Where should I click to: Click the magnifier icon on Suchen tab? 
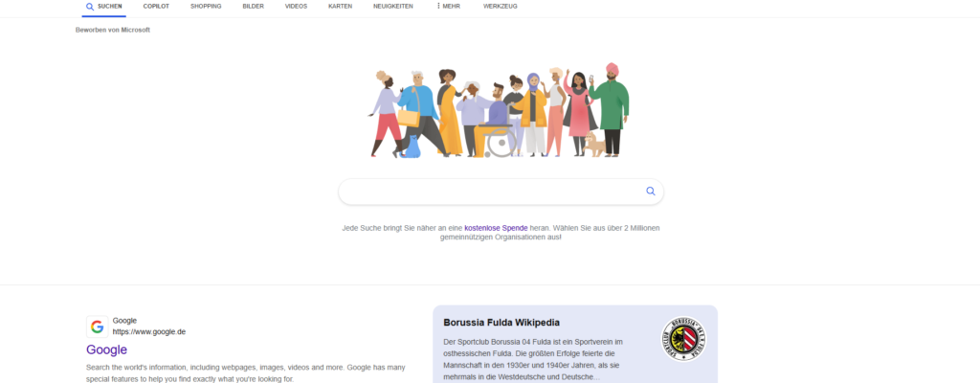[90, 7]
